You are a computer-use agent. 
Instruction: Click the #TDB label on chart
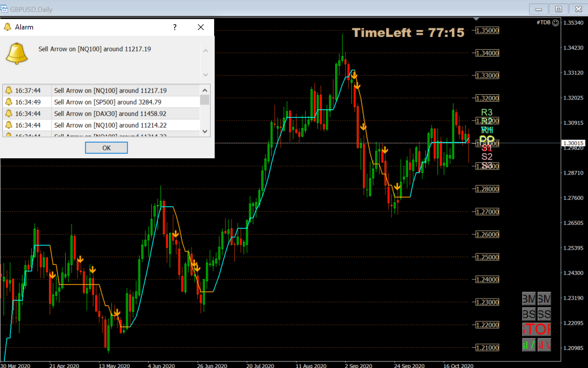[544, 23]
